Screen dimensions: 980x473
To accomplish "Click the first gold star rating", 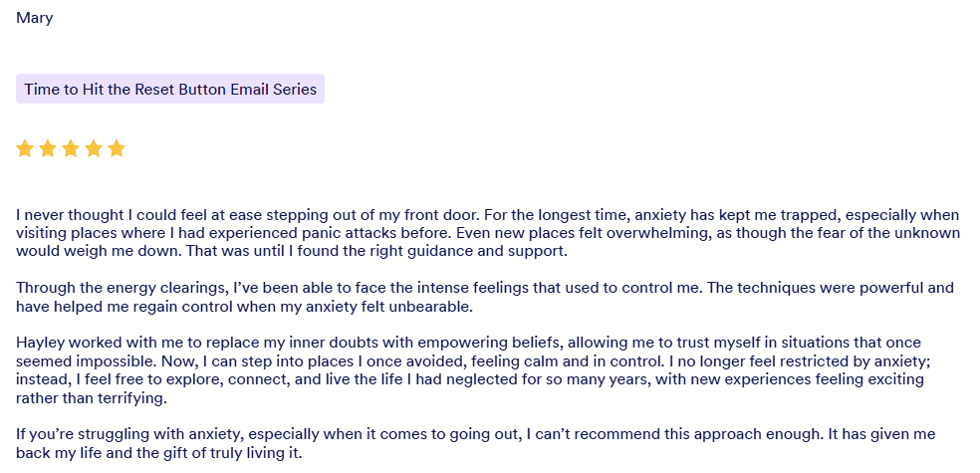I will [x=25, y=149].
